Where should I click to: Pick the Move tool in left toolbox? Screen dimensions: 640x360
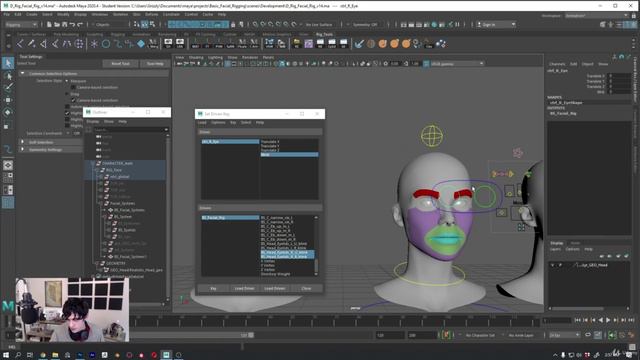click(8, 100)
